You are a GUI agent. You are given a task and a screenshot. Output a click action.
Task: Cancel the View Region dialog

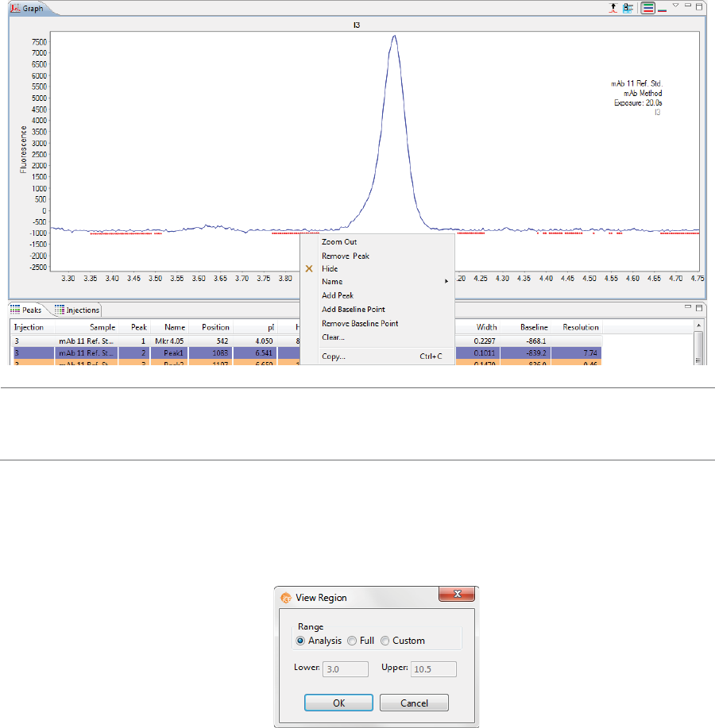(414, 703)
